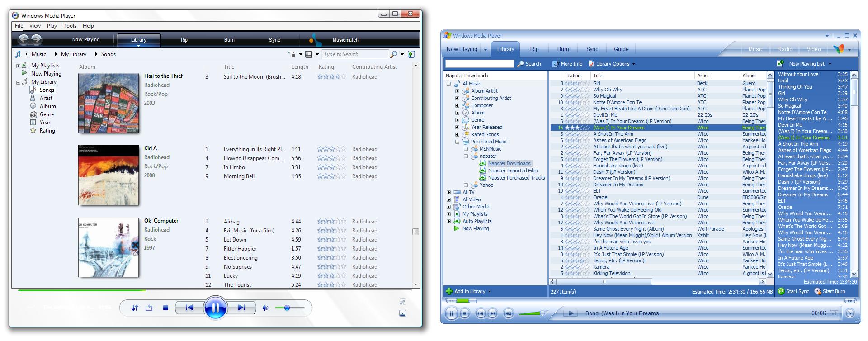Click the More Info button

point(567,64)
